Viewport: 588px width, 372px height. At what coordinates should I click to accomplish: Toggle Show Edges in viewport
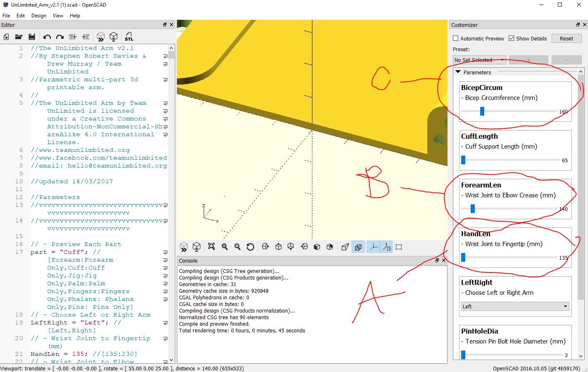pyautogui.click(x=399, y=247)
